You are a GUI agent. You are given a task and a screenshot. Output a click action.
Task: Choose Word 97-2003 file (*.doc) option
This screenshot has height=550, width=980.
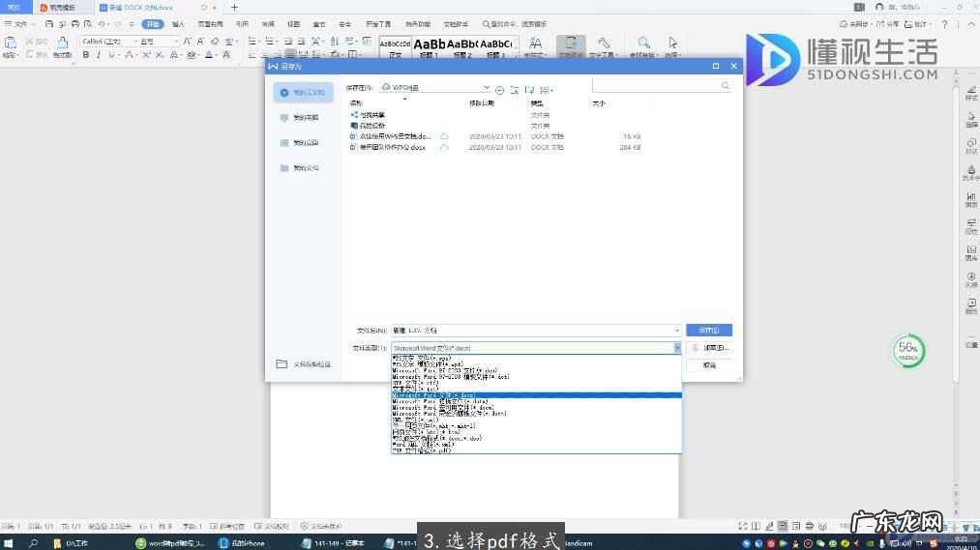pyautogui.click(x=536, y=371)
